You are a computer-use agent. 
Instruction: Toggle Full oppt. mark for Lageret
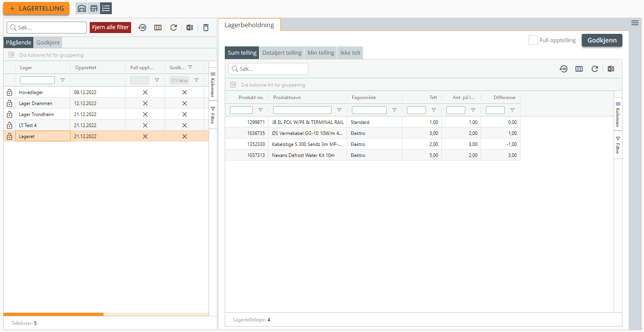click(x=145, y=136)
